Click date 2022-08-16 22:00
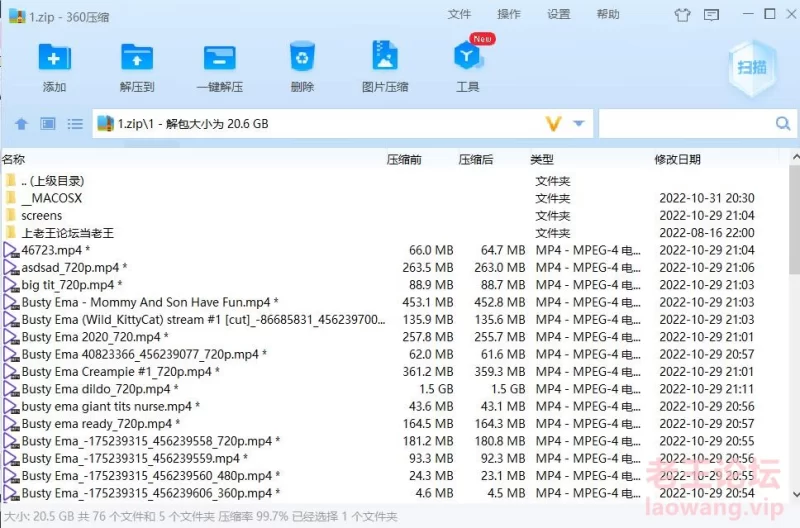Screen dimensions: 800x528 [x=707, y=233]
